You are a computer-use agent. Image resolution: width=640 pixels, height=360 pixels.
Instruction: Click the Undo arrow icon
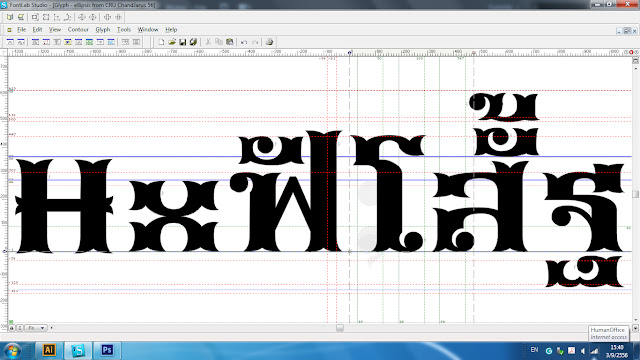tap(244, 42)
